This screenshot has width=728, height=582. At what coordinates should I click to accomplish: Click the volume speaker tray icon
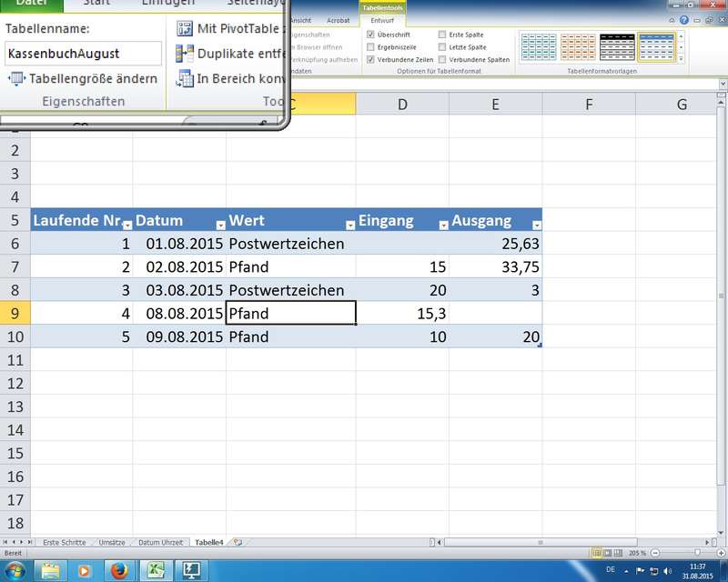coord(668,571)
